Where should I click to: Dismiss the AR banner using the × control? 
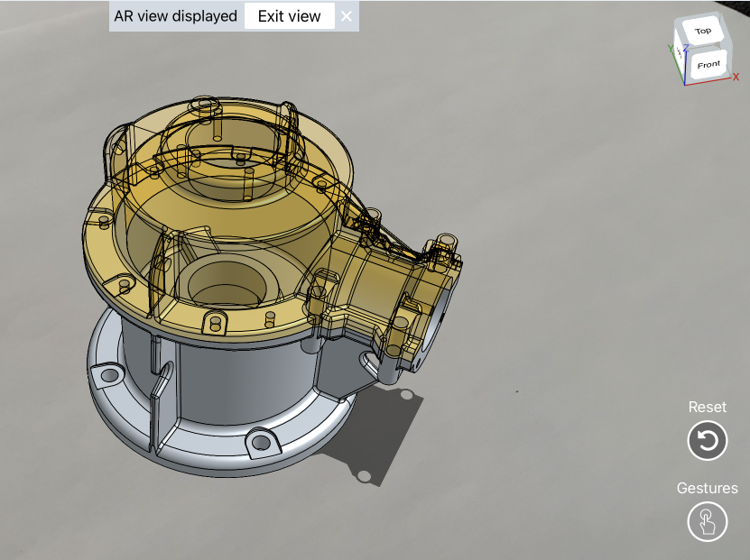347,15
